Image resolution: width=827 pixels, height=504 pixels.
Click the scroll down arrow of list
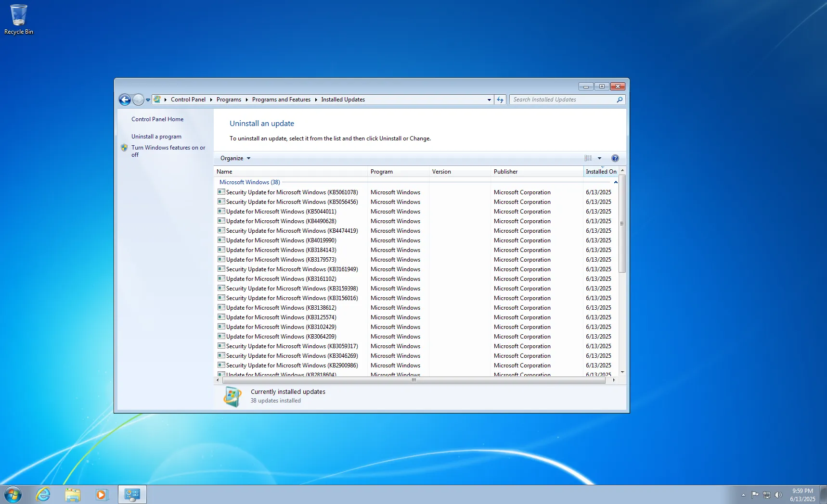point(622,372)
